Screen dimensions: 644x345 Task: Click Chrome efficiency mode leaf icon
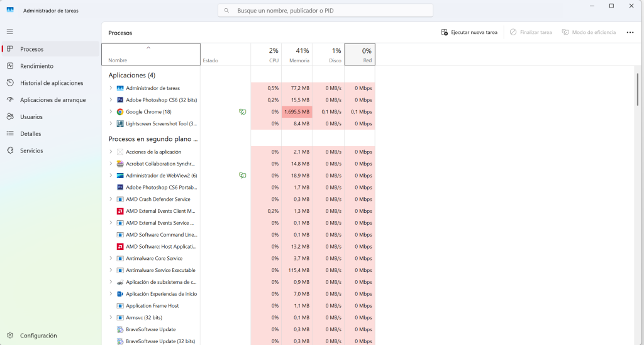pos(242,112)
